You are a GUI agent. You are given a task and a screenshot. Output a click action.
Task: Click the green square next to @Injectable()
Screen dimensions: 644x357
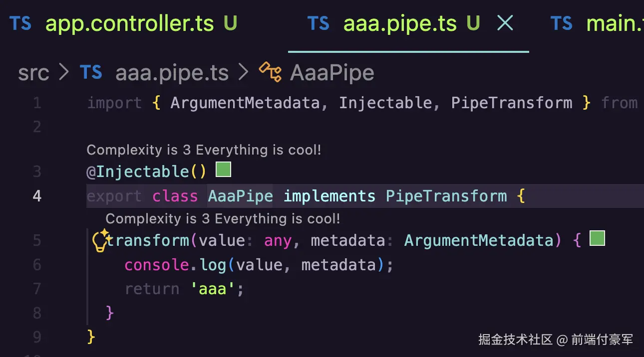[223, 170]
